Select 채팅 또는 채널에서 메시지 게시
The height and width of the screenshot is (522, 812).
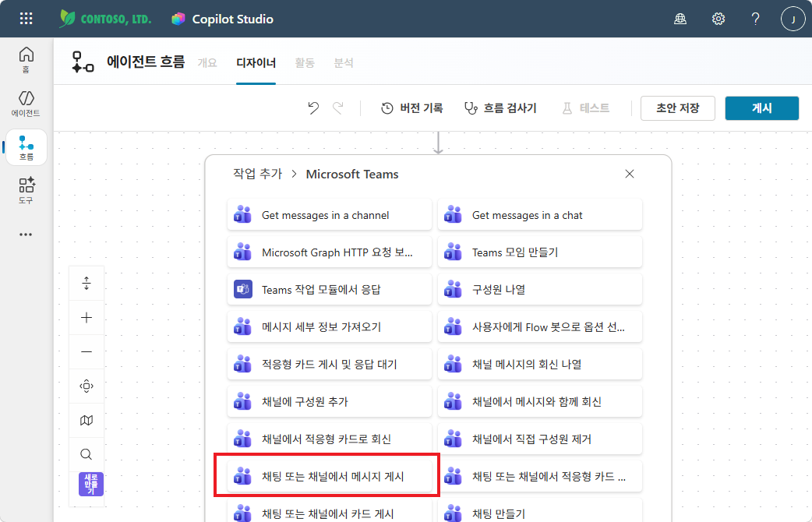click(x=330, y=476)
